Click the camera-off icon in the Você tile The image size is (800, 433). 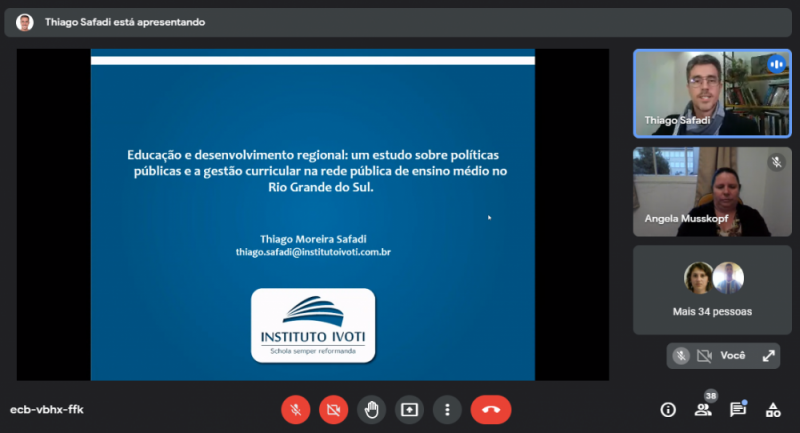click(705, 355)
